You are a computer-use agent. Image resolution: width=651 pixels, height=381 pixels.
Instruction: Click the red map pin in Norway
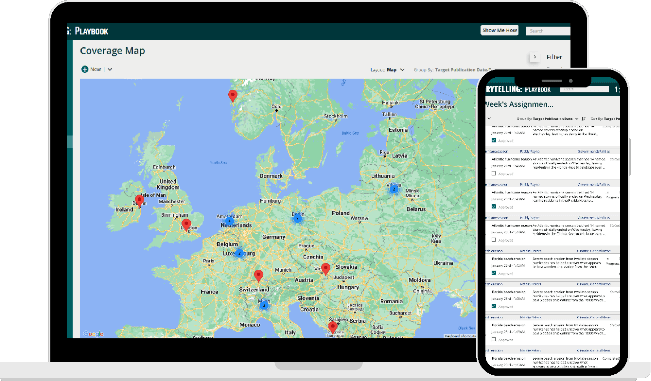pyautogui.click(x=232, y=96)
